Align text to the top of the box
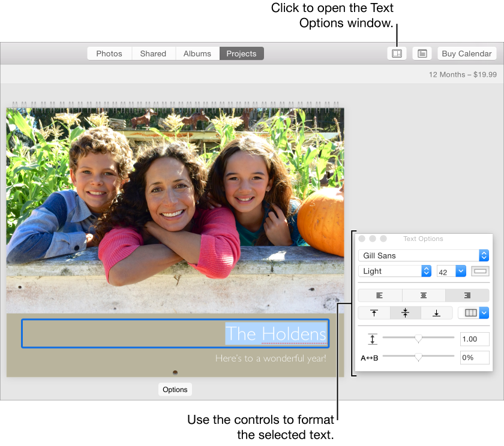 tap(374, 312)
